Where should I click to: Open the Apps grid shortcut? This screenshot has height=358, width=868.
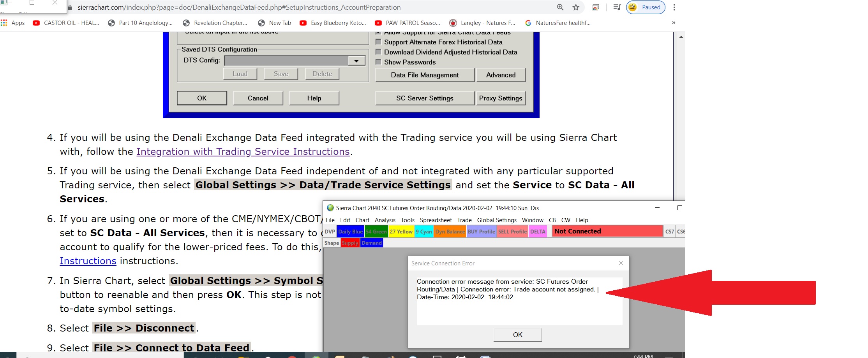tap(13, 23)
